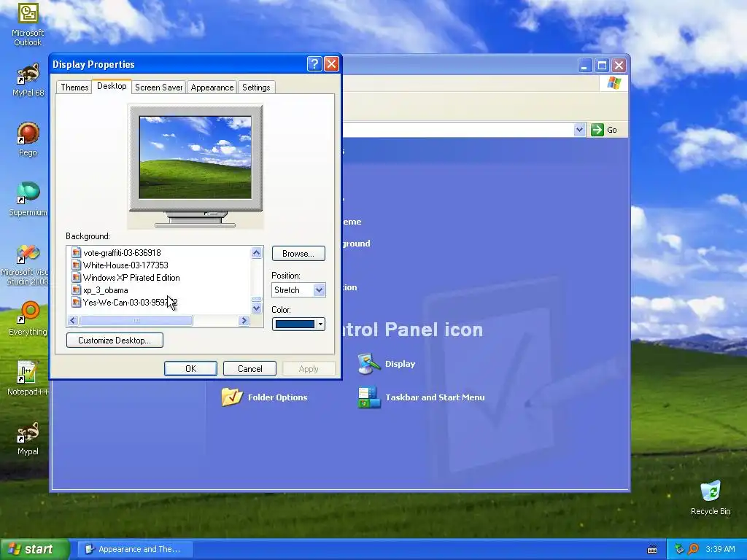Click the Cancel button
The width and height of the screenshot is (747, 560).
click(249, 368)
